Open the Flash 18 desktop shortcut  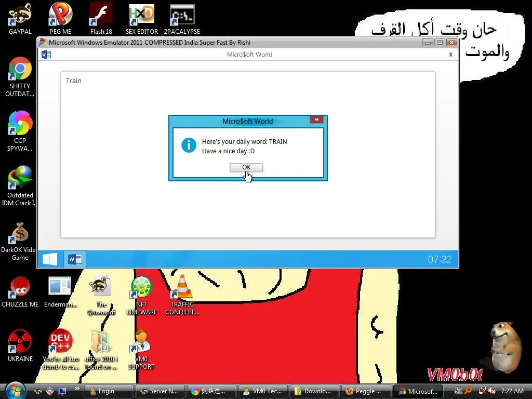[101, 19]
